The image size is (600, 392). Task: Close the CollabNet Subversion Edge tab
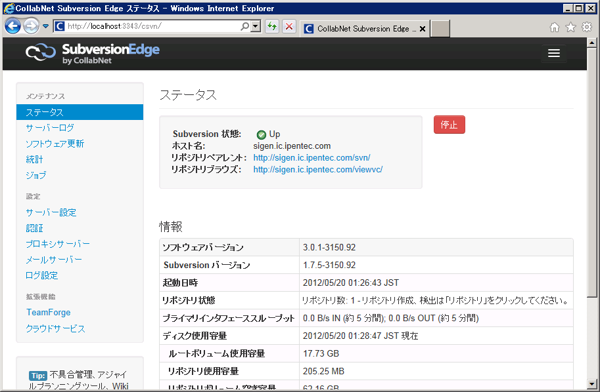(422, 29)
